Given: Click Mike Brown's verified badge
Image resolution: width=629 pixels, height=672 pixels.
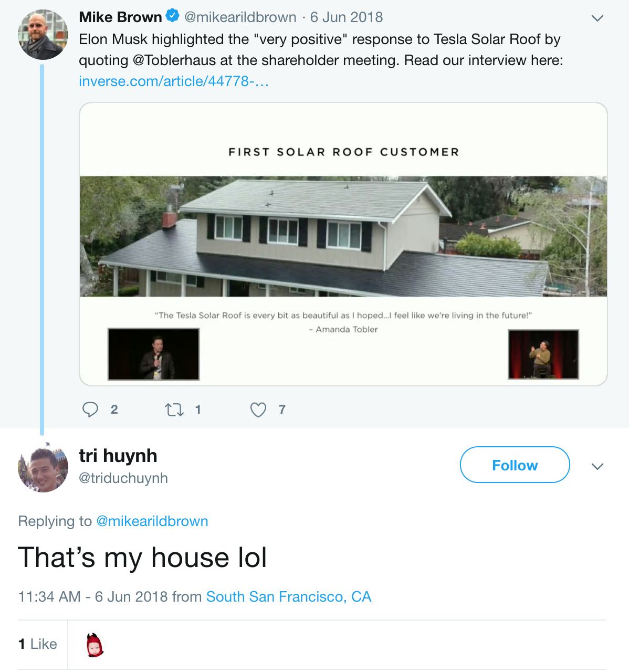Looking at the screenshot, I should click(x=172, y=17).
